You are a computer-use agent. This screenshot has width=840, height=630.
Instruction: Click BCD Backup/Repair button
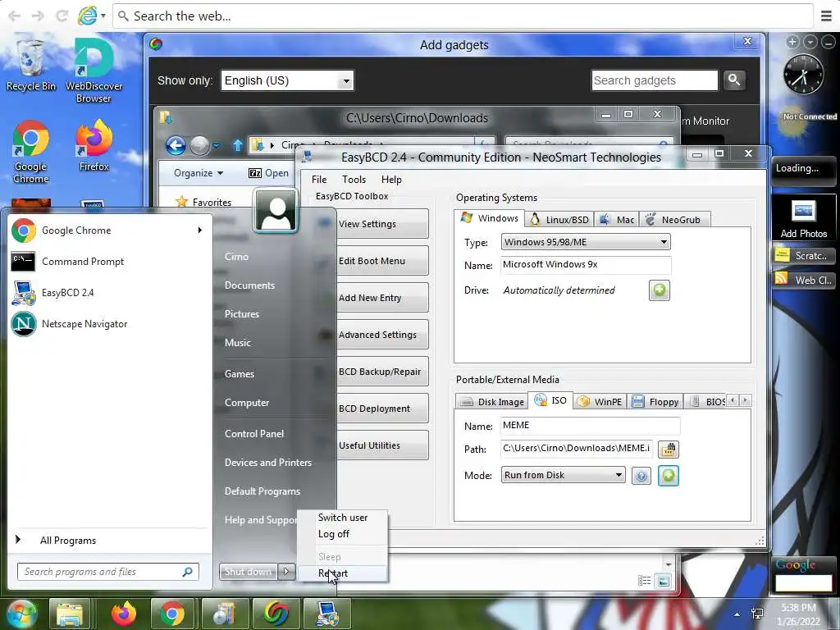click(x=382, y=372)
